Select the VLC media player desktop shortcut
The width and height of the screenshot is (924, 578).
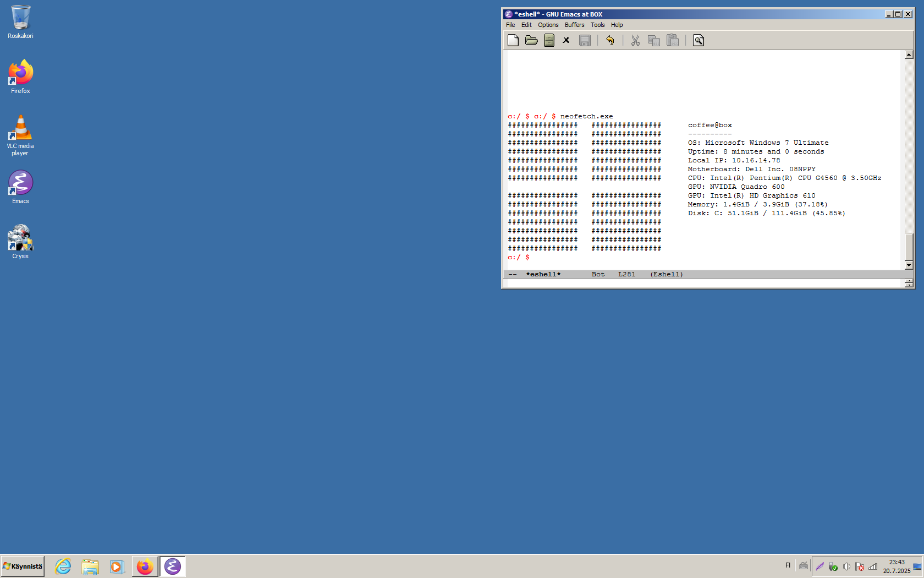click(20, 135)
